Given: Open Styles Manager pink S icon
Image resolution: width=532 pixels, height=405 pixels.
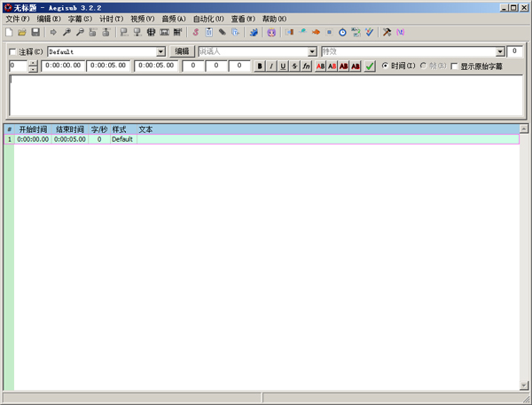Looking at the screenshot, I should point(196,32).
